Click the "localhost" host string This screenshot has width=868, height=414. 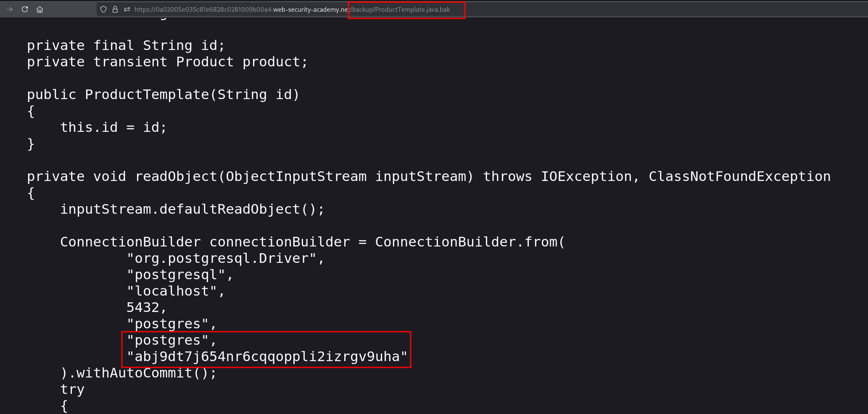pos(176,291)
